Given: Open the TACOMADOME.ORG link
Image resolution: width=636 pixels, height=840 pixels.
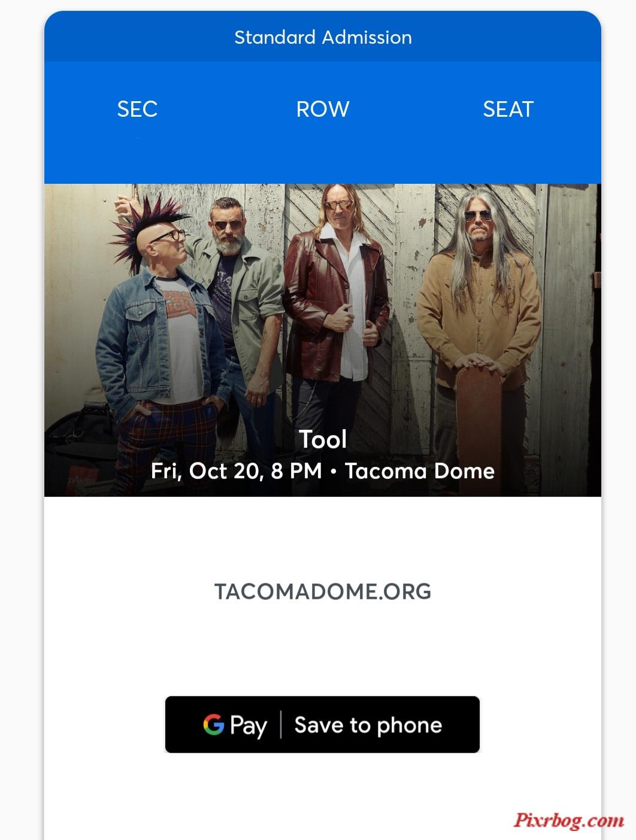Looking at the screenshot, I should tap(322, 592).
